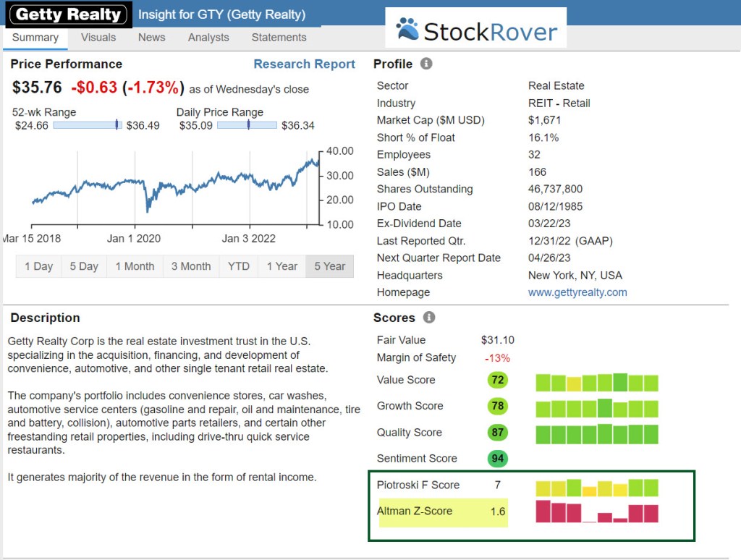
Task: Set chart range to 1 Month
Action: tap(135, 266)
